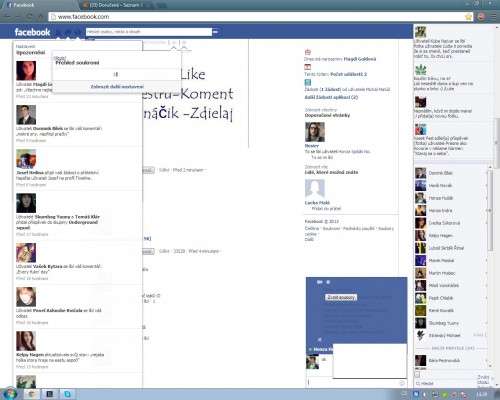Click the magnifier icon in the chat sidebar search
500x400 pixels.
click(x=418, y=384)
